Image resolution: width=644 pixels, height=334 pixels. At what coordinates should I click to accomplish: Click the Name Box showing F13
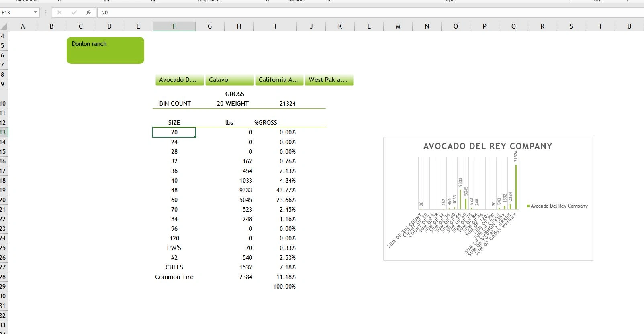pos(17,12)
